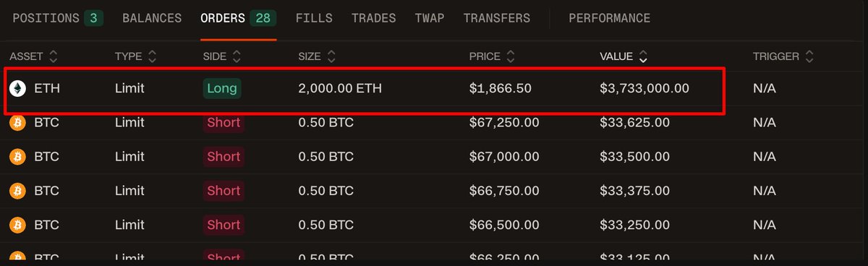Viewport: 868px width, 266px height.
Task: Click the Bitcoin icon in the $67,250.00 row
Action: point(17,123)
